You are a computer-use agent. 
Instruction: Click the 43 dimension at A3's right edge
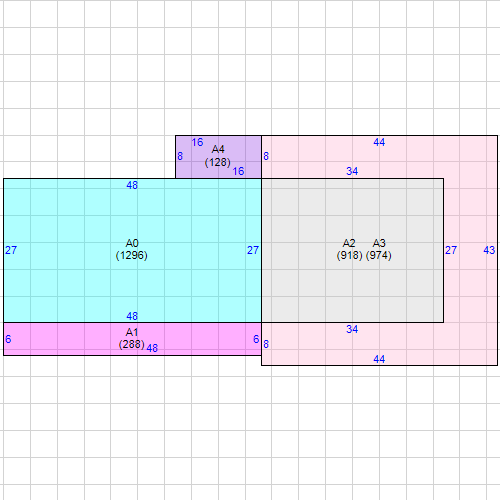point(489,250)
